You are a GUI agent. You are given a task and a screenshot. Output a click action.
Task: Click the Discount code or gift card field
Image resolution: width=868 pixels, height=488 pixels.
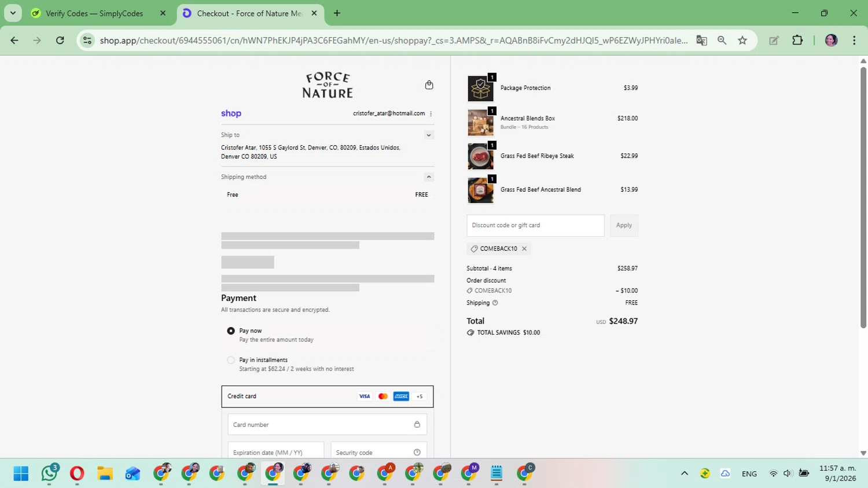pos(535,225)
